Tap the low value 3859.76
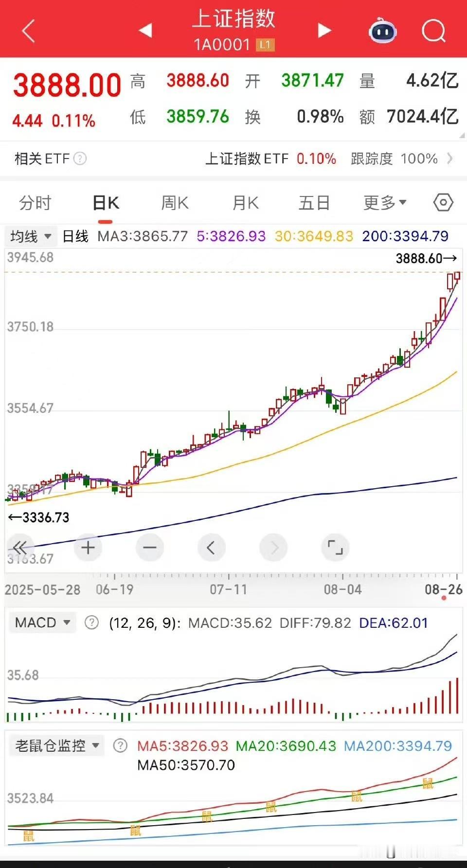467x868 pixels. (198, 117)
